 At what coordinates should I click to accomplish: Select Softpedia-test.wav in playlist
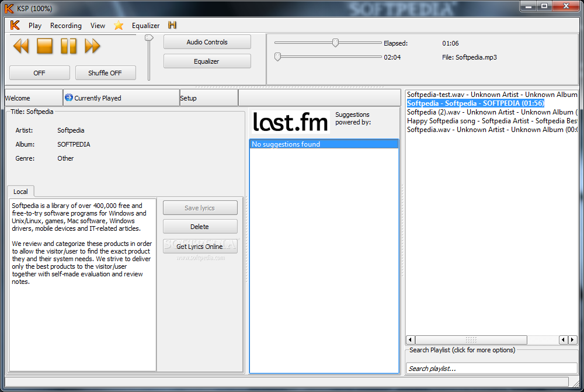pos(492,95)
